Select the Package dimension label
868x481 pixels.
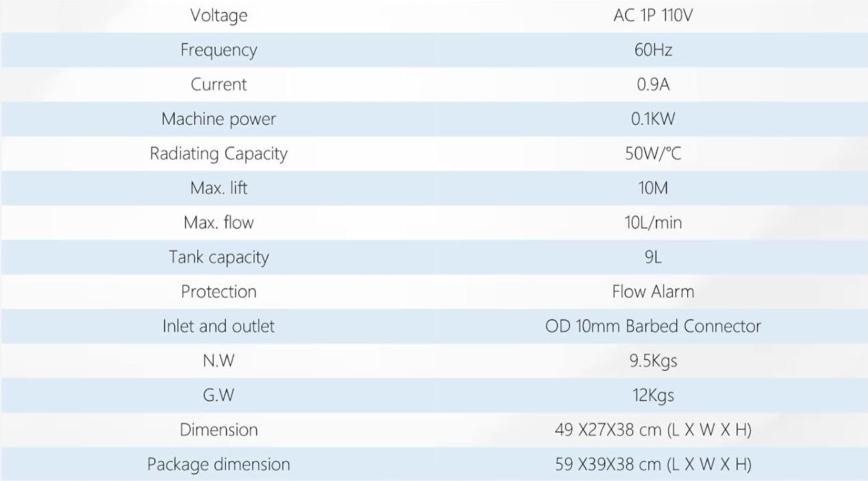coord(218,464)
